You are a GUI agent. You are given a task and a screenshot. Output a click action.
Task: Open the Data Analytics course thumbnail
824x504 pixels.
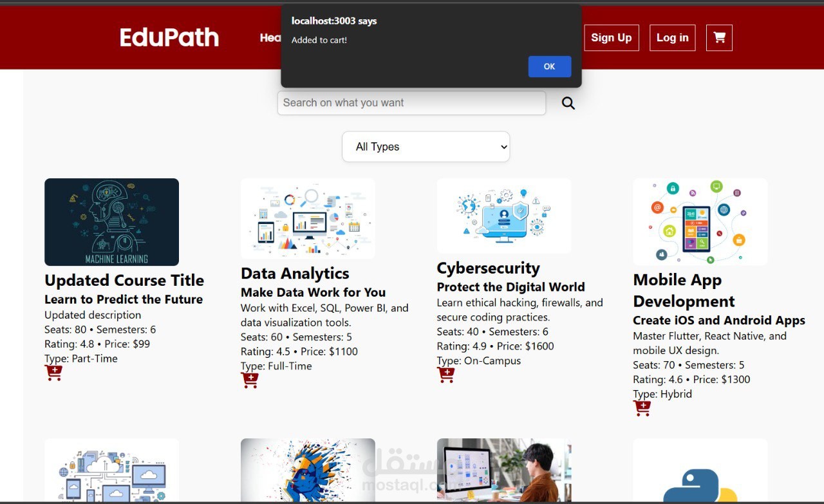pos(308,219)
